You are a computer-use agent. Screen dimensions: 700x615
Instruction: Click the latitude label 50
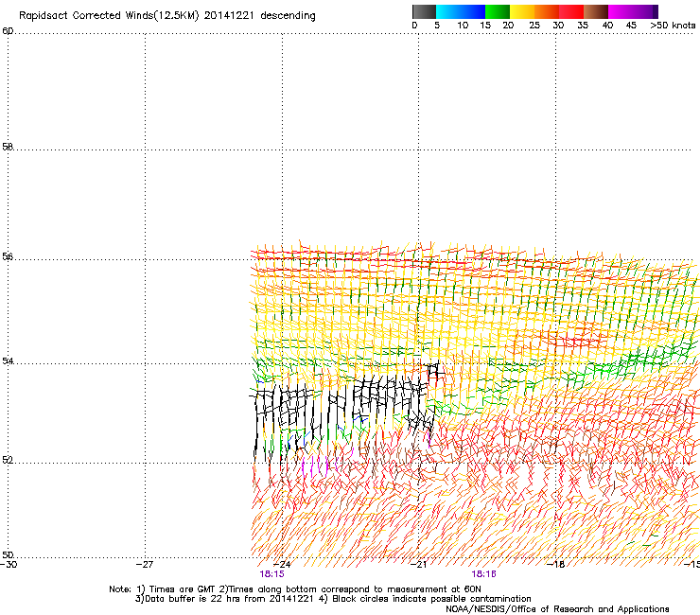click(x=8, y=554)
